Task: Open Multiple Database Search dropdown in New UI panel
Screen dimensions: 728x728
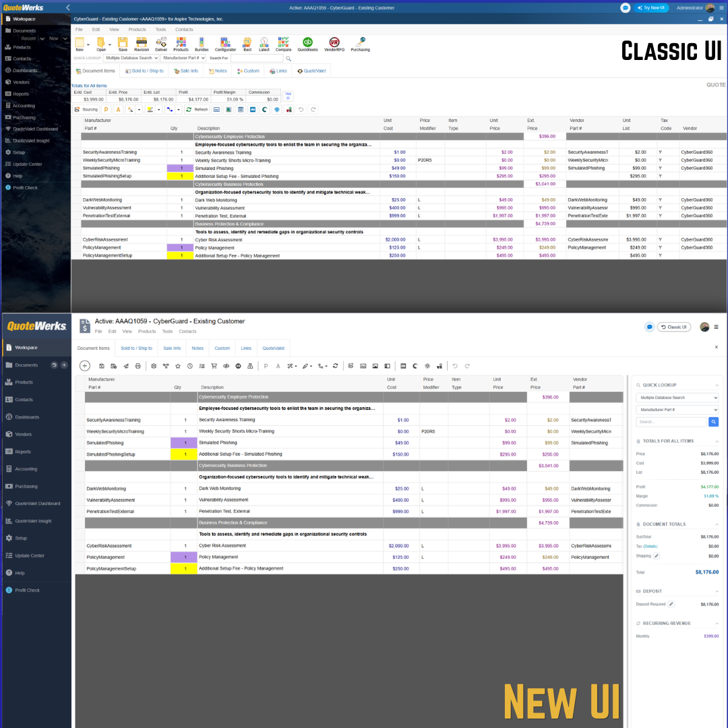Action: pyautogui.click(x=677, y=398)
